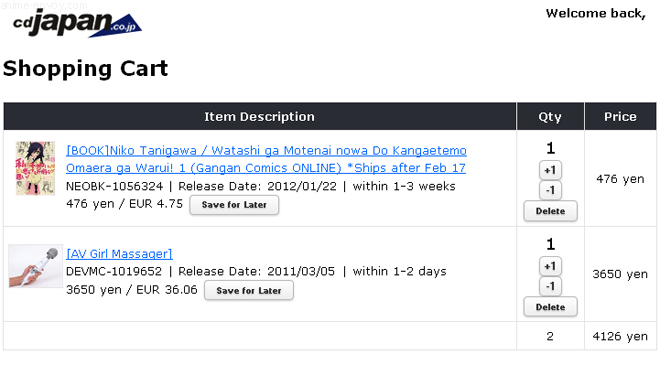660x365 pixels.
Task: Decrease book quantity with -1
Action: click(x=550, y=190)
